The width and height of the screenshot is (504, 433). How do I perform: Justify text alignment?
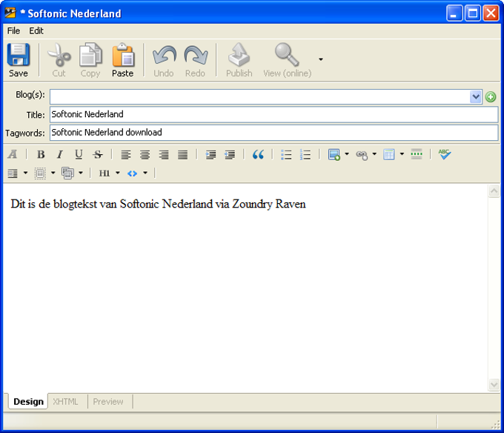pyautogui.click(x=182, y=155)
